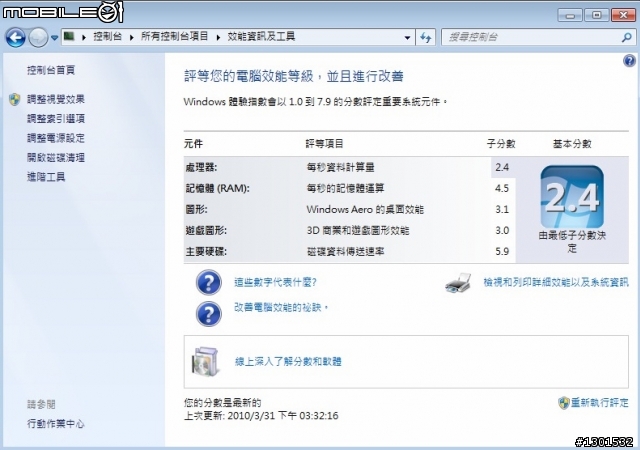
Task: Open 檢視和列印詳細效能以及系統資訊 link
Action: [556, 282]
